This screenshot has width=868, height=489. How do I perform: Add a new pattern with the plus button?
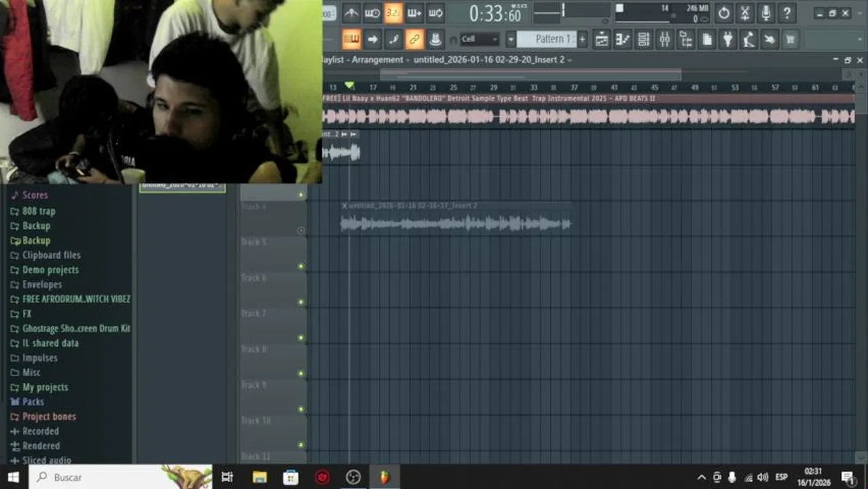coord(582,39)
